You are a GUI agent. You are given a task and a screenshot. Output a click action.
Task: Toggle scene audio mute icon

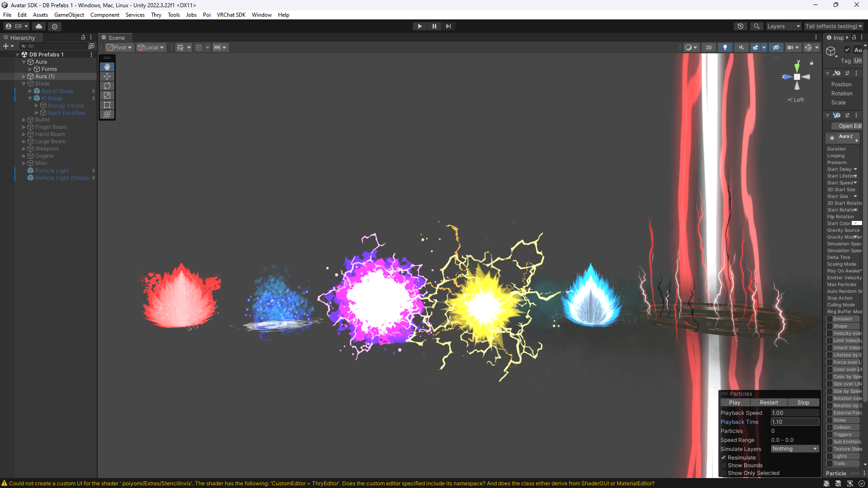[x=741, y=47]
